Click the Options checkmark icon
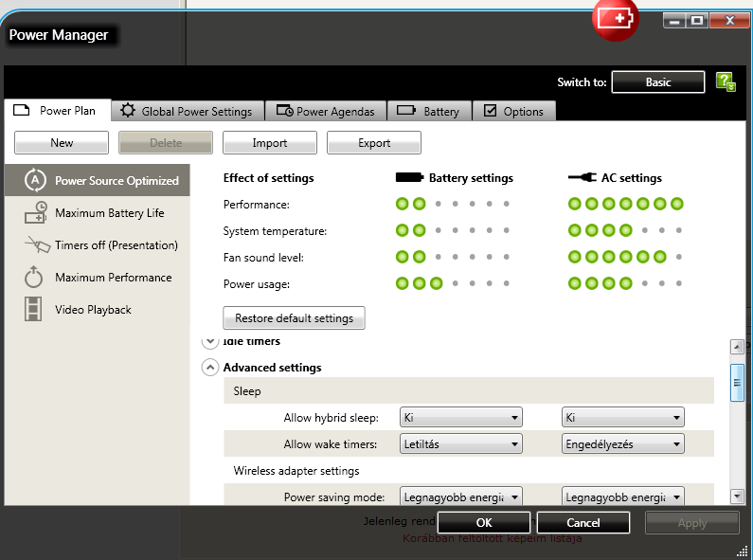The height and width of the screenshot is (560, 753). [490, 111]
